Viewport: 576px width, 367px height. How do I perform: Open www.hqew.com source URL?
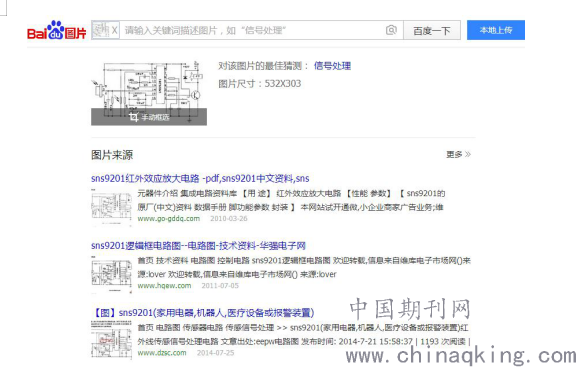[x=164, y=286]
